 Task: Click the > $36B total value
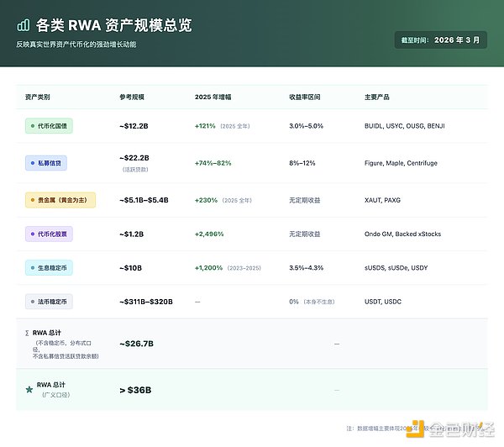point(137,389)
